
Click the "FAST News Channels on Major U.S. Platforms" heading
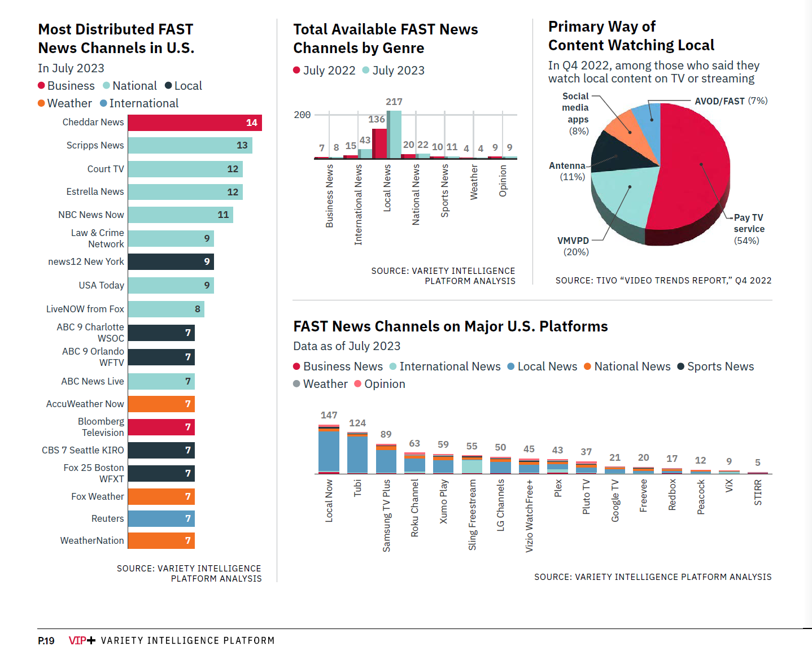point(451,326)
